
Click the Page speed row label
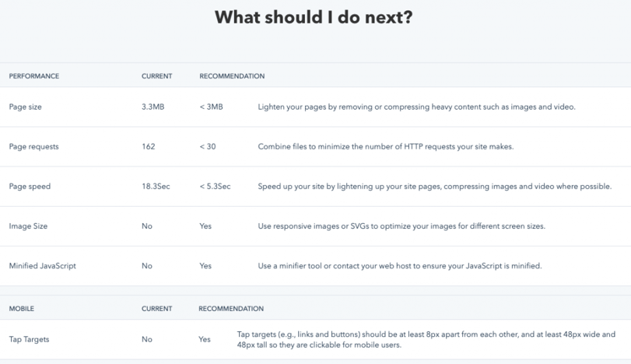click(x=30, y=186)
